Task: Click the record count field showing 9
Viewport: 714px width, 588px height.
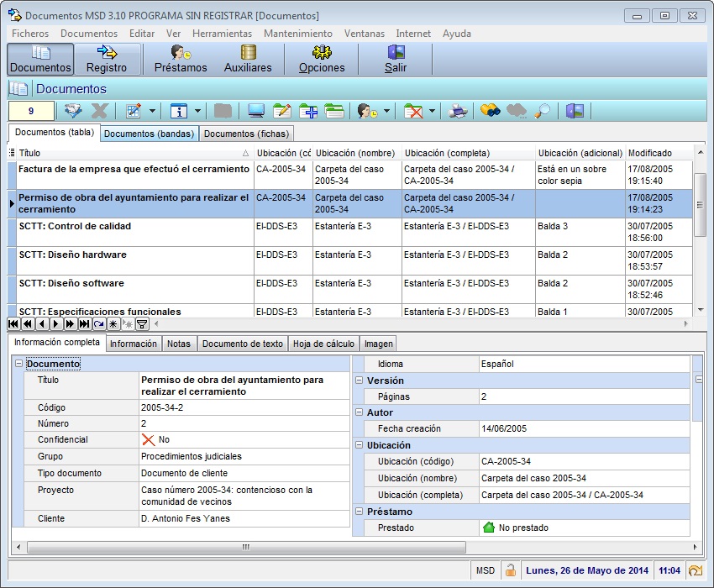Action: 31,111
